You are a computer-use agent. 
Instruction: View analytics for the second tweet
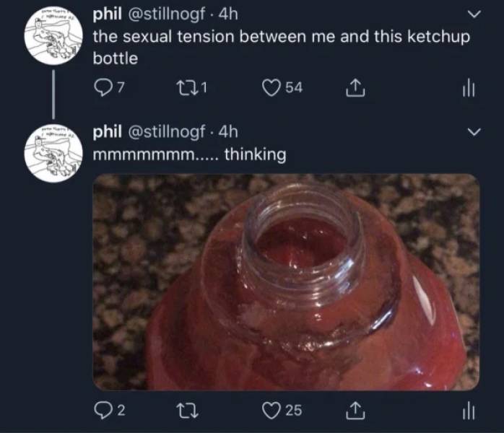point(467,411)
